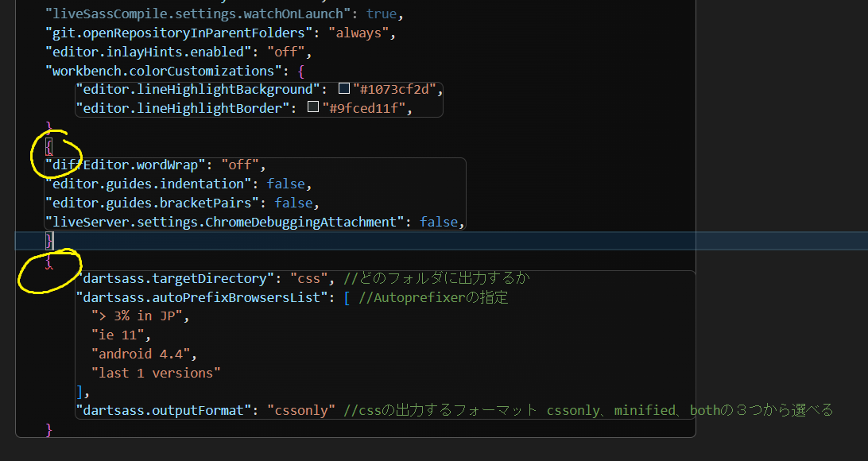The width and height of the screenshot is (868, 461).
Task: Click the comment Autoprefixerの指定
Action: (x=433, y=298)
